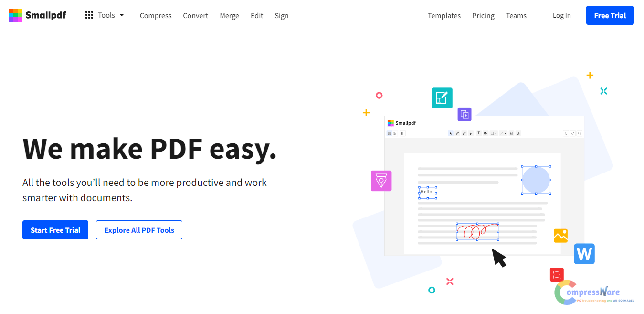
Task: Open Edit in the navigation bar
Action: [x=257, y=16]
